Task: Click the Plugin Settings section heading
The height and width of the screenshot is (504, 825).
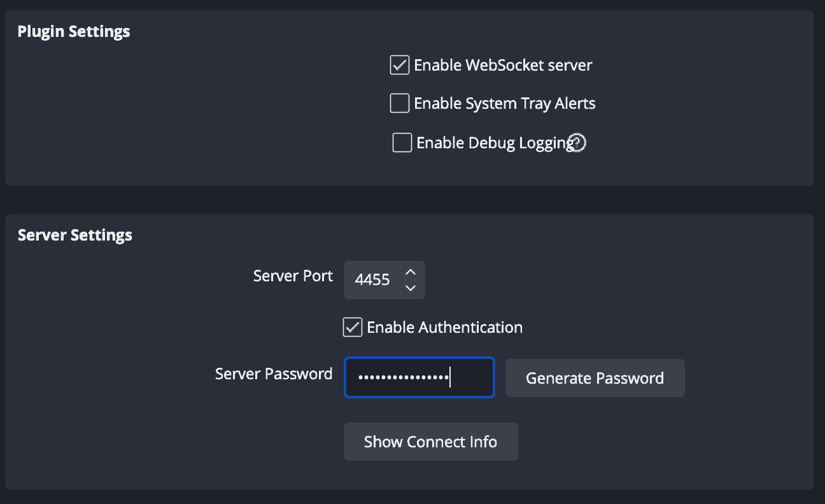Action: click(x=74, y=31)
